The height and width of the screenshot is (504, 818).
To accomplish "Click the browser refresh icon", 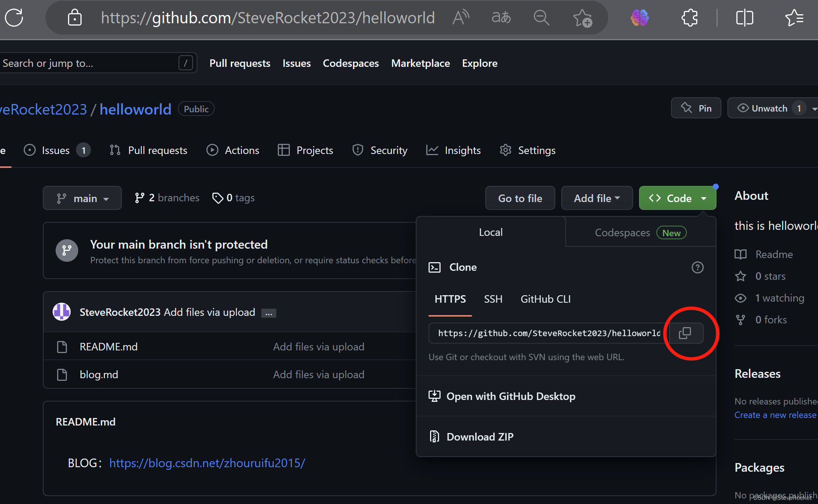I will 14,18.
